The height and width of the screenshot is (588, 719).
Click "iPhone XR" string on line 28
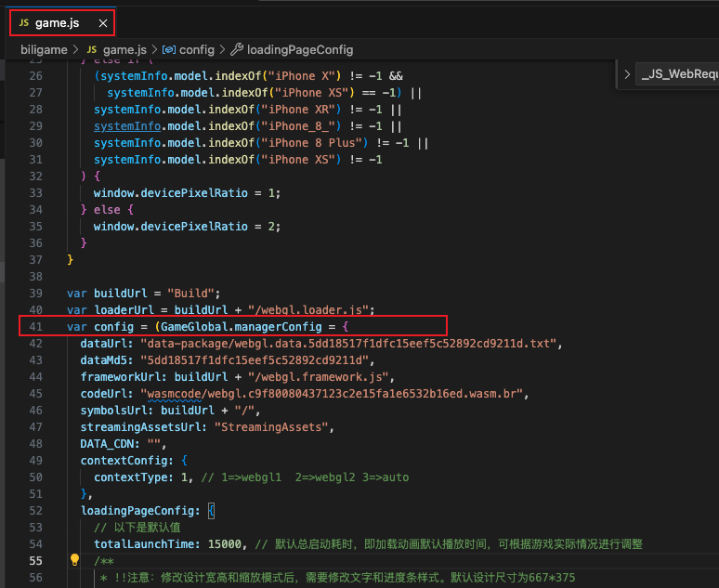click(301, 110)
